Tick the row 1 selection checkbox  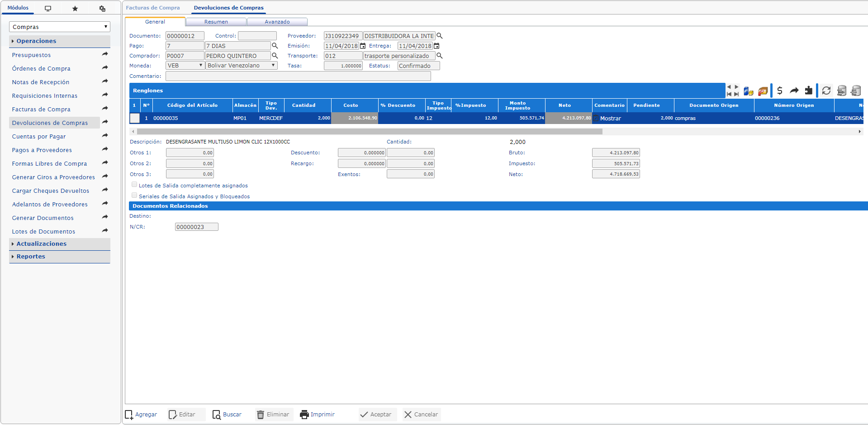pos(135,118)
